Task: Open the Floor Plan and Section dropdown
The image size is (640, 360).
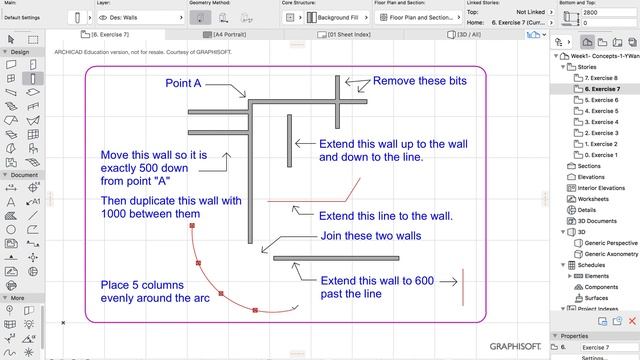Action: 418,18
